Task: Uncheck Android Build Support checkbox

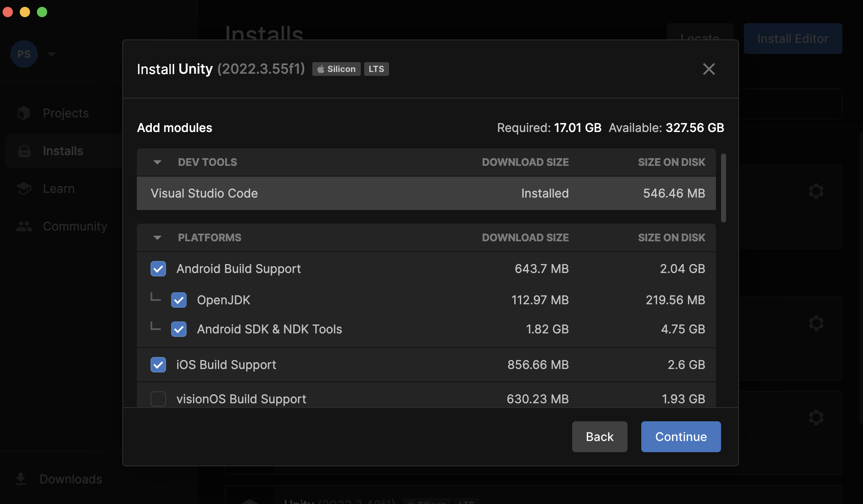Action: (158, 269)
